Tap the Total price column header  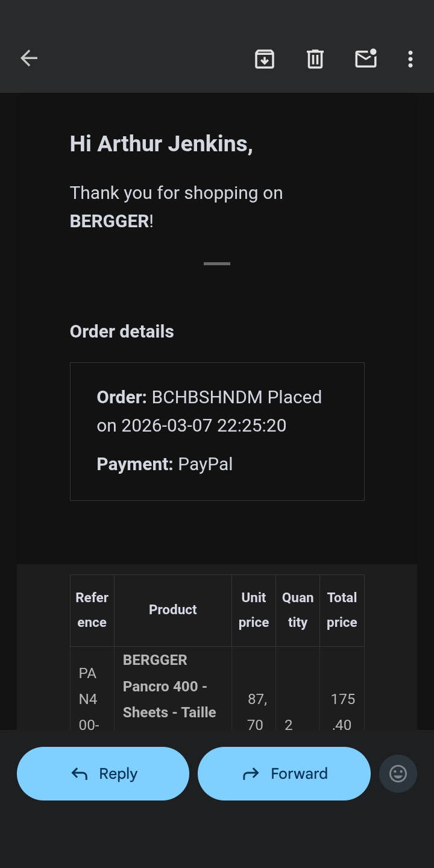pyautogui.click(x=342, y=610)
